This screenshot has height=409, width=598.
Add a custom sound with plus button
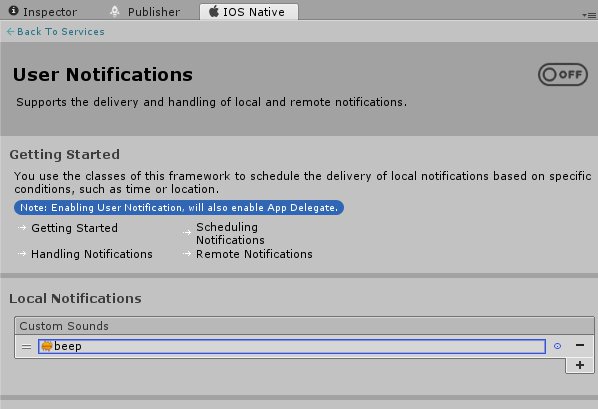pos(580,365)
